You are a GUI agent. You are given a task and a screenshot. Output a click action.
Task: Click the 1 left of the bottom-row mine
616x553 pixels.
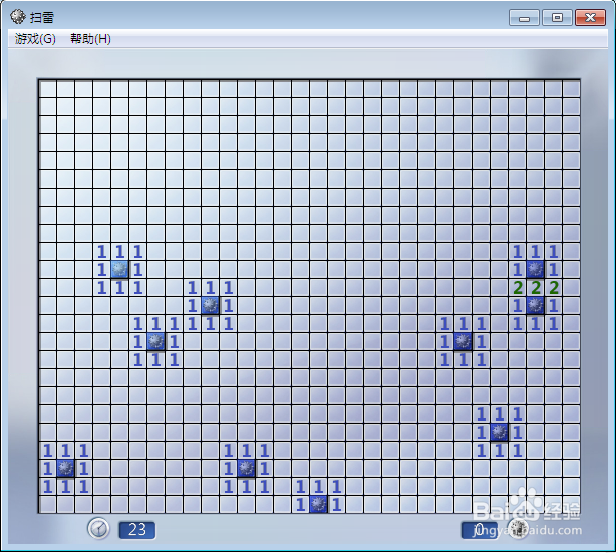pyautogui.click(x=300, y=504)
